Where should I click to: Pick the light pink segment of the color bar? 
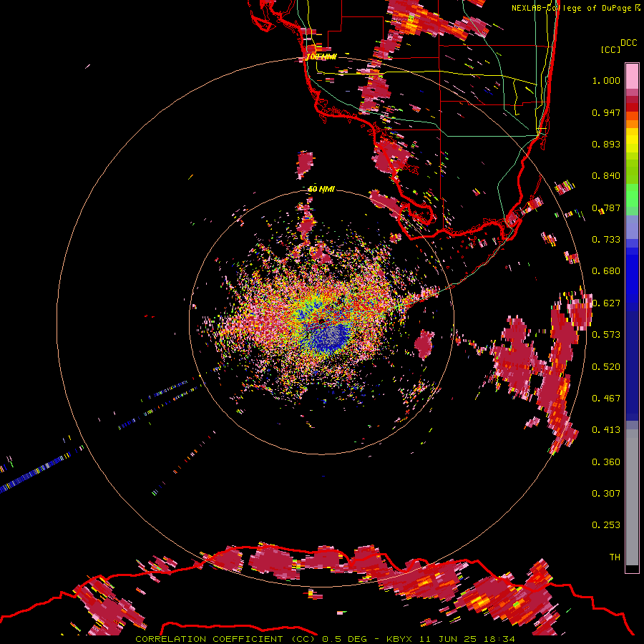pyautogui.click(x=632, y=76)
